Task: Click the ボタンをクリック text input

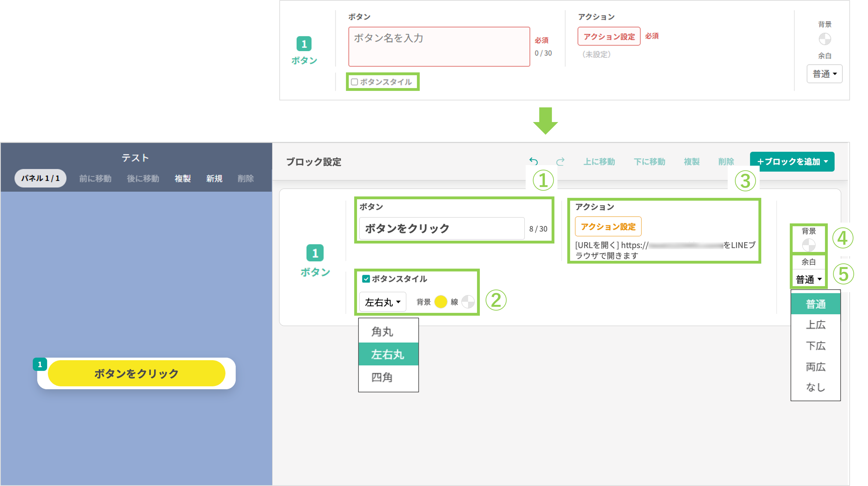Action: [x=441, y=228]
